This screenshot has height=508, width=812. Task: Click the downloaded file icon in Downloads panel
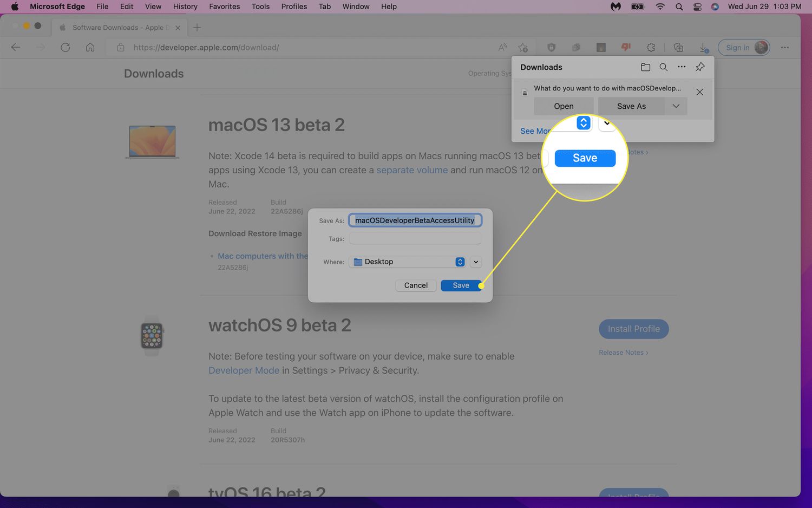click(x=525, y=93)
